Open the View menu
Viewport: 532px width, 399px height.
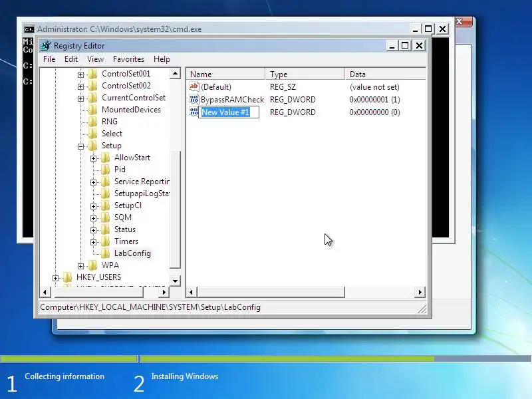pos(95,59)
